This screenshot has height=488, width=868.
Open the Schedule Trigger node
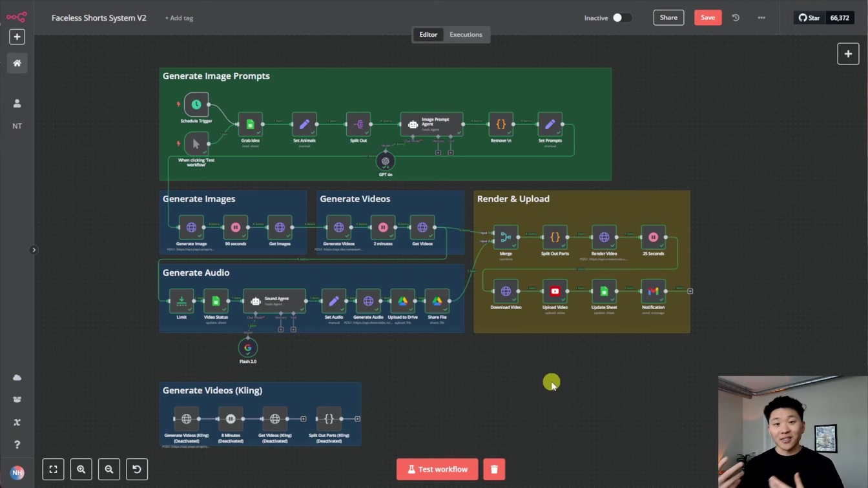click(x=196, y=105)
